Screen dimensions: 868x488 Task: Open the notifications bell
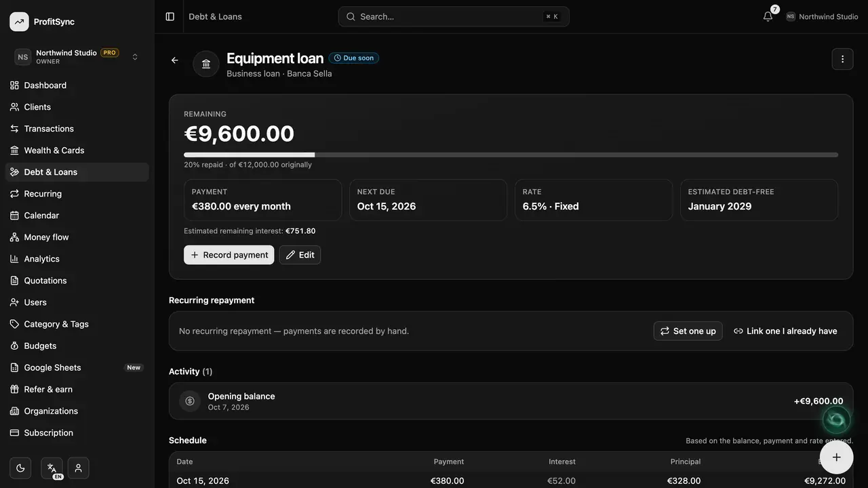(768, 16)
